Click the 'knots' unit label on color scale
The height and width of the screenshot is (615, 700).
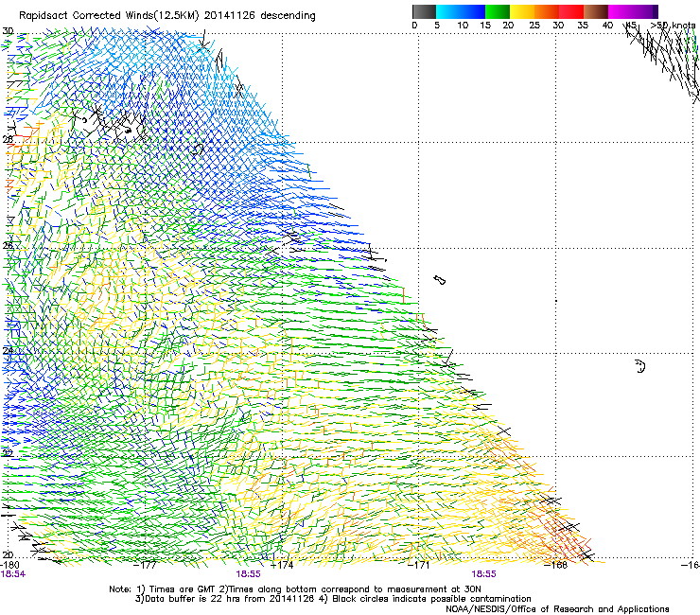(684, 25)
